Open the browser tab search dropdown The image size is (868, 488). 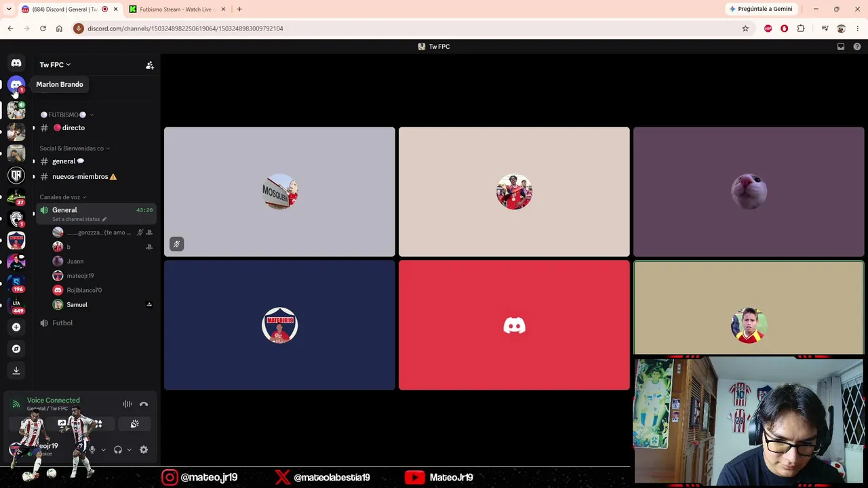point(9,9)
